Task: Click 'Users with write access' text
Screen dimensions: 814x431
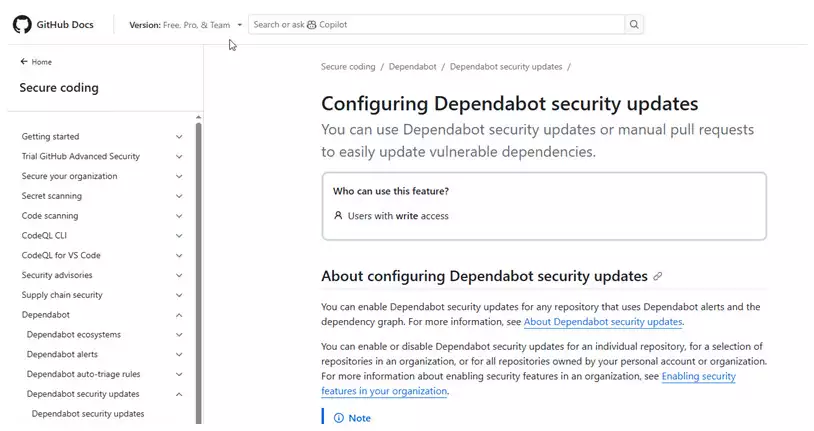Action: tap(398, 216)
